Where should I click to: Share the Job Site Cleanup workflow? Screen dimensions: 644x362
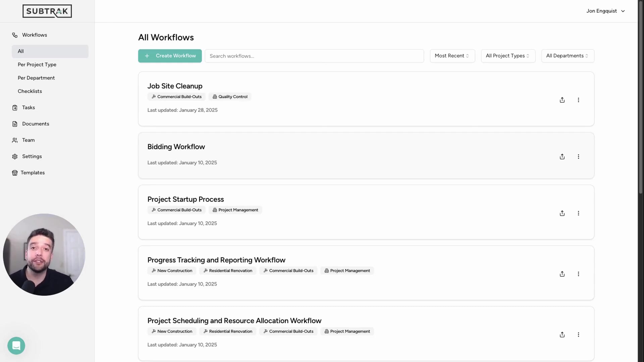562,100
